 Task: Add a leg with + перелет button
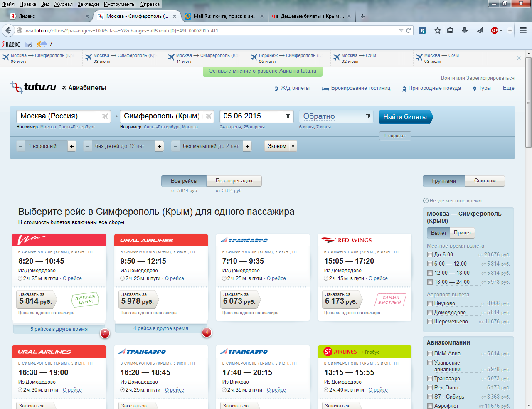pyautogui.click(x=395, y=136)
